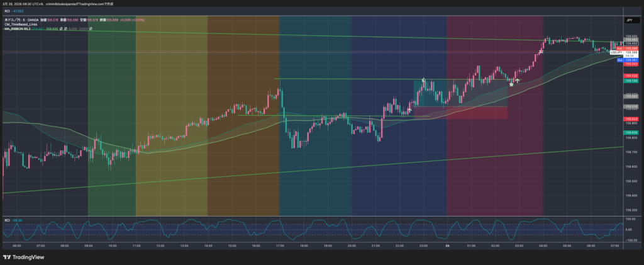The width and height of the screenshot is (644, 265).
Task: Click the white up-arrow marker near 03:00
Action: (x=517, y=80)
